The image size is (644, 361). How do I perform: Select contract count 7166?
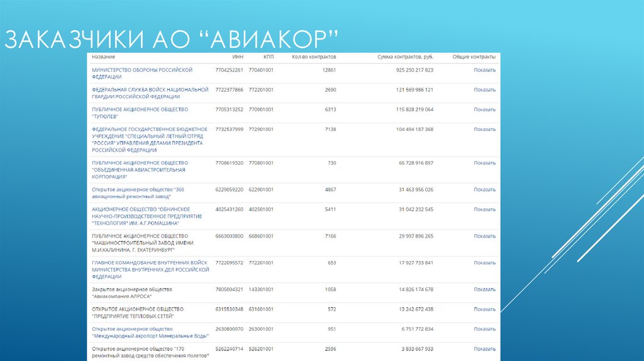pyautogui.click(x=330, y=236)
